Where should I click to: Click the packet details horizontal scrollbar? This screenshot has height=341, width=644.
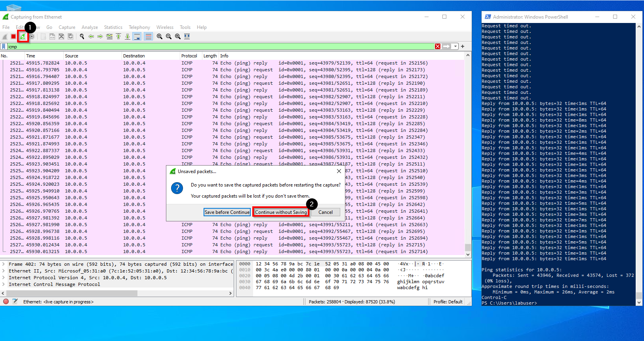pyautogui.click(x=72, y=293)
